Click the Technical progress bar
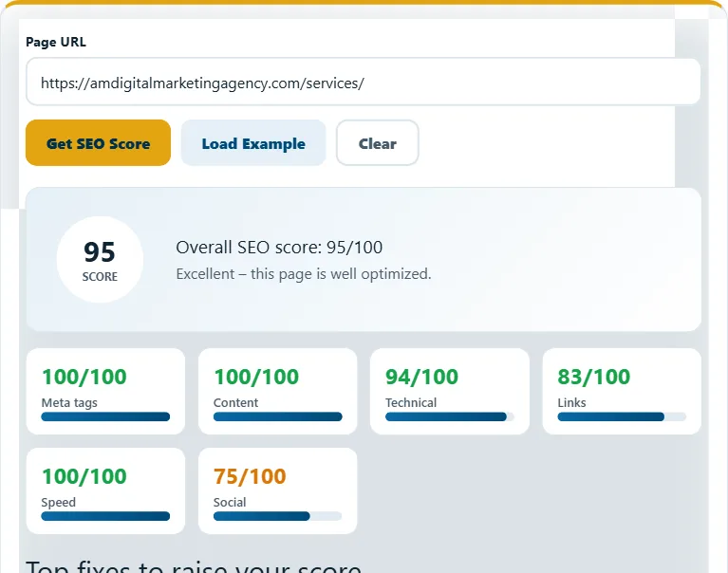Screen dimensions: 728x573 click(x=450, y=416)
